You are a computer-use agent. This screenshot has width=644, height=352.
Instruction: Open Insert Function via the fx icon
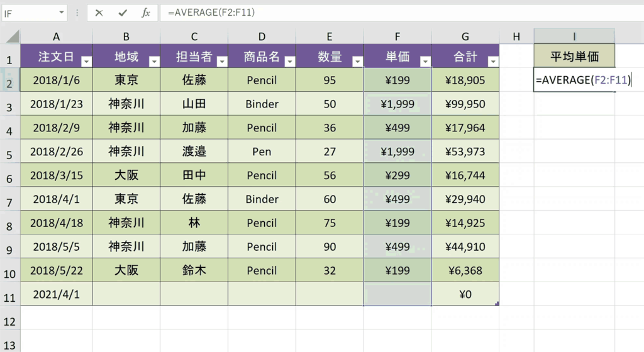tap(146, 13)
